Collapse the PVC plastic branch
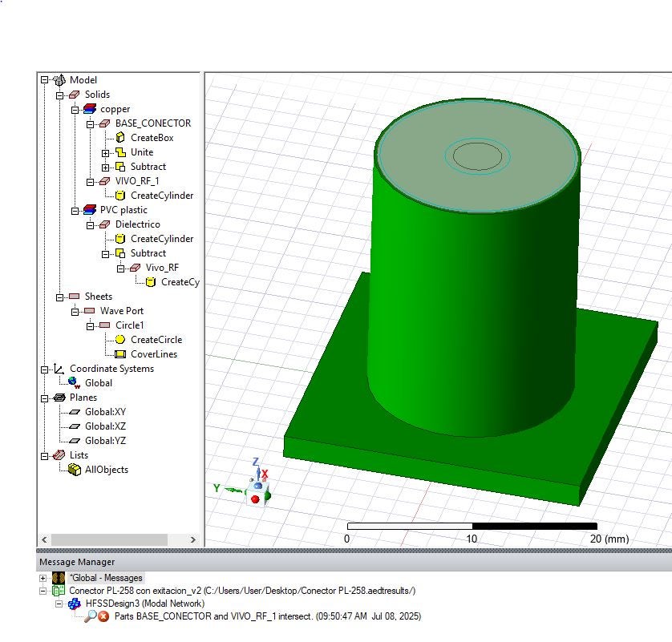Viewport: 672px width, 642px height. click(x=75, y=211)
